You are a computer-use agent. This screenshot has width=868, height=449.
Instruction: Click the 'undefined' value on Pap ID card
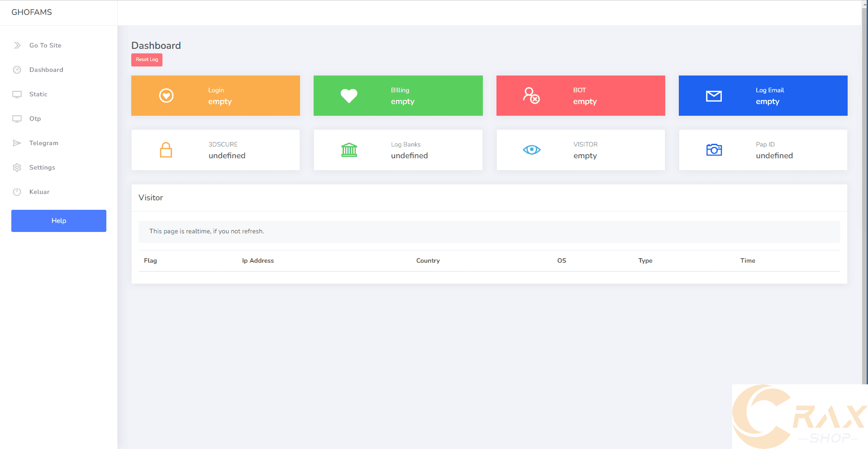[774, 156]
